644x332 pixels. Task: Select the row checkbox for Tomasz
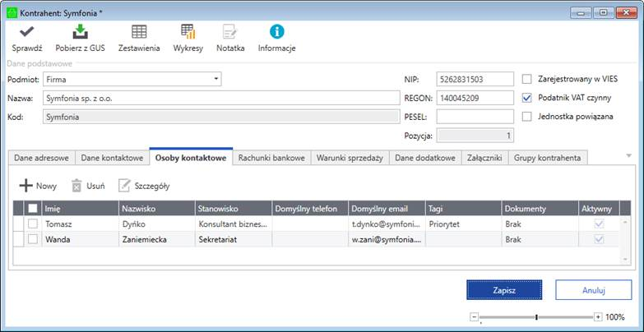[33, 224]
